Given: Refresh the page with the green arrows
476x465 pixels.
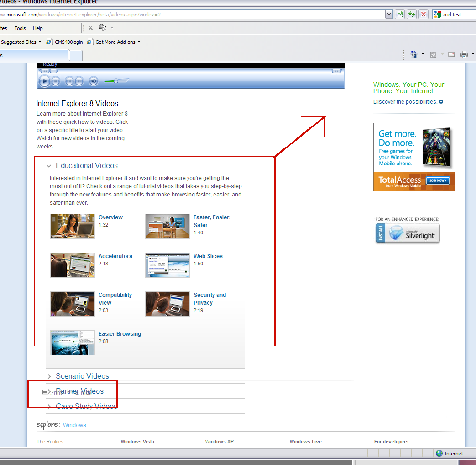Looking at the screenshot, I should [412, 14].
